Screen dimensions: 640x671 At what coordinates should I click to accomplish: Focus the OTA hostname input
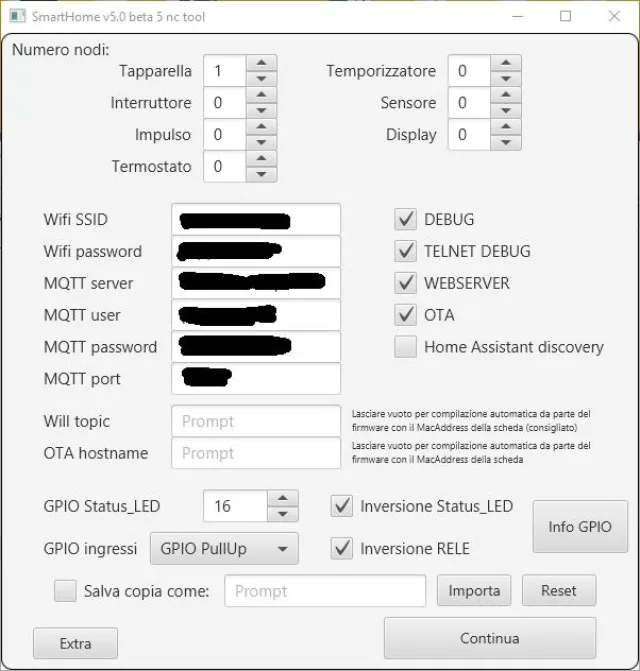click(256, 453)
